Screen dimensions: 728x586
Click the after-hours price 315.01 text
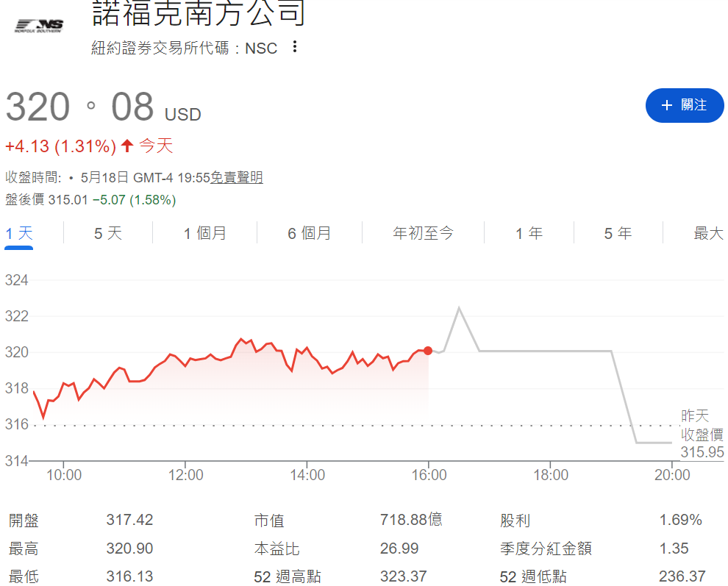point(68,200)
